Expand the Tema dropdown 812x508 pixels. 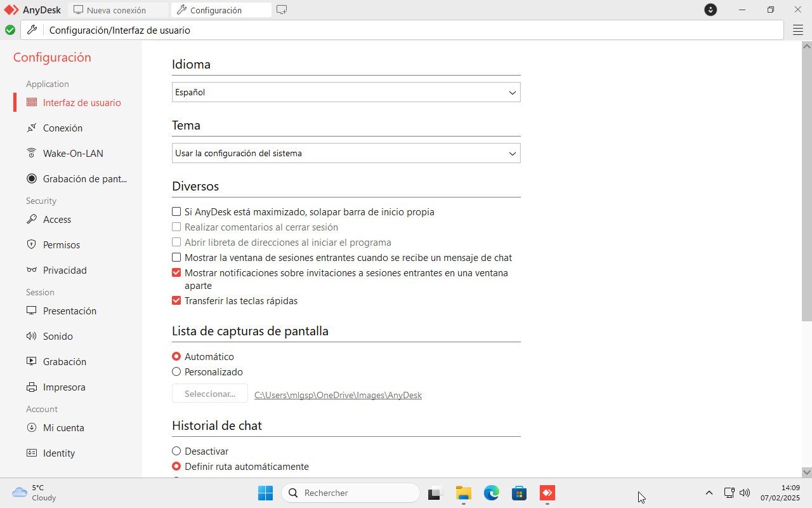tap(346, 153)
